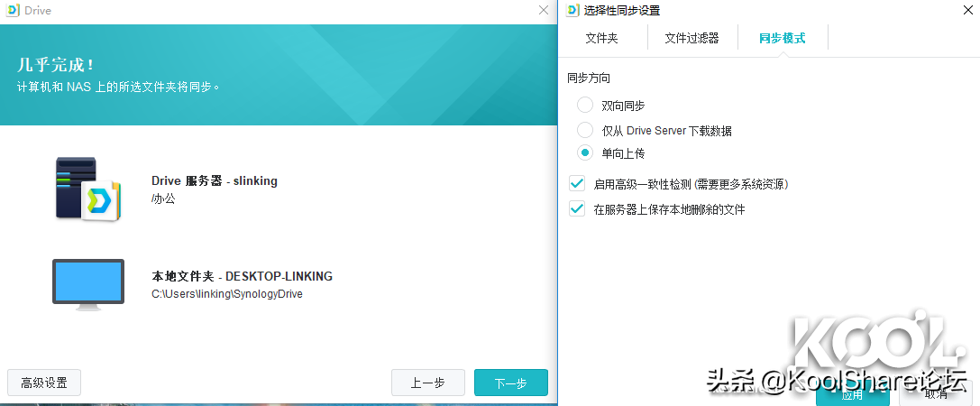Screen dimensions: 980x406
Task: Click the Drive server NAS icon
Action: [x=87, y=189]
